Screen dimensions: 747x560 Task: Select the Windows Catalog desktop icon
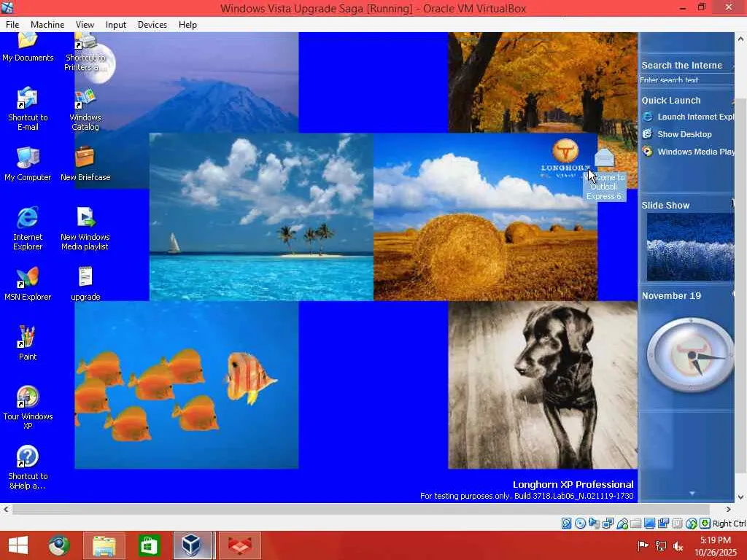pos(85,109)
